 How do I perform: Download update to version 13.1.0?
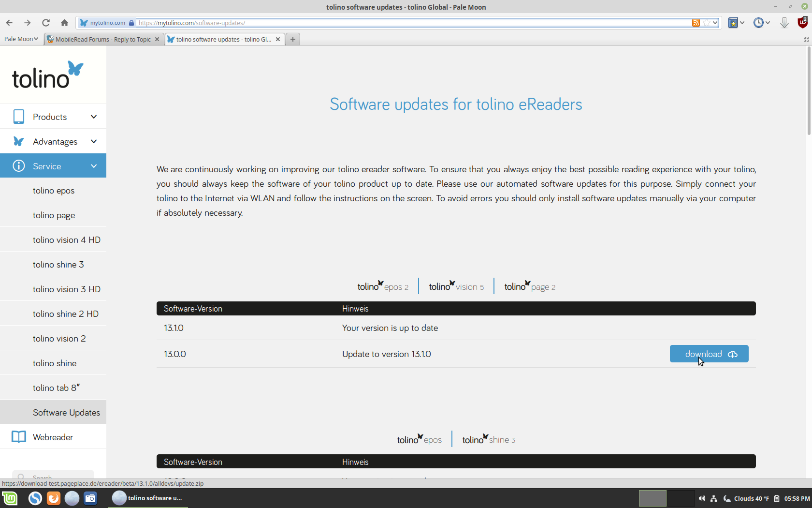pos(709,354)
